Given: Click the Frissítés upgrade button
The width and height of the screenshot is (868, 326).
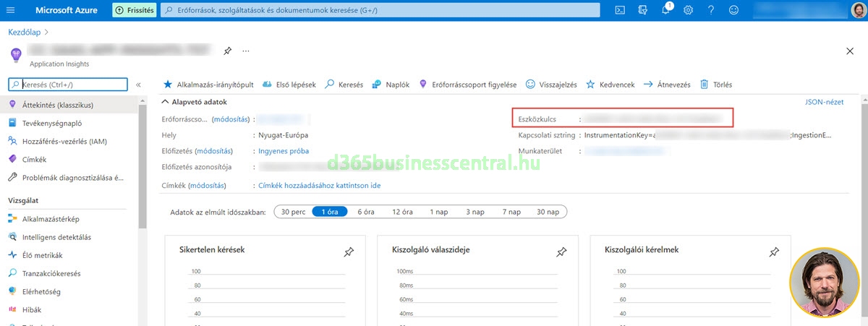Looking at the screenshot, I should tap(132, 10).
